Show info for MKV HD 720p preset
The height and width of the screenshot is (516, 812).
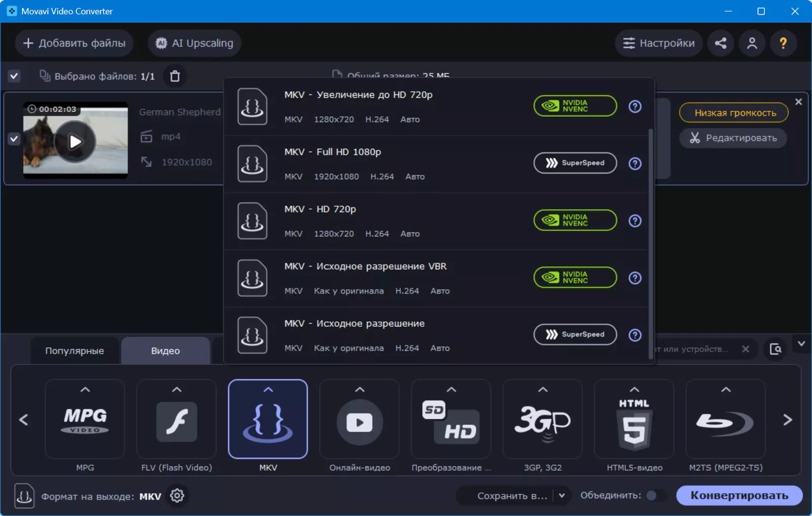635,221
